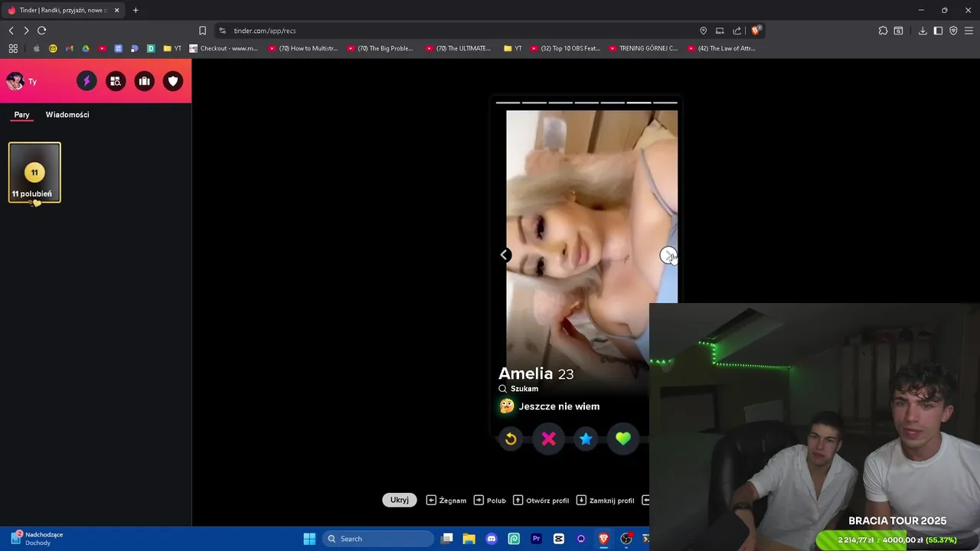Close the Tinder browser tab
The image size is (980, 551).
pos(117,10)
